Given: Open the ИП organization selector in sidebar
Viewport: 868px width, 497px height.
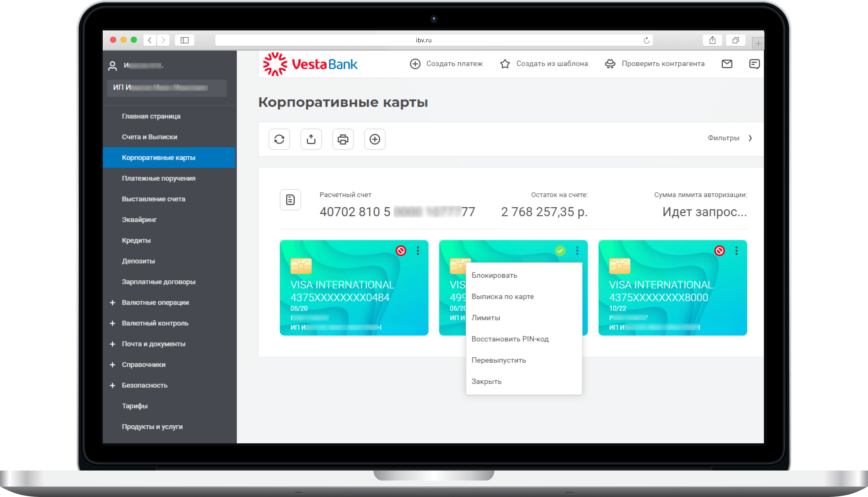Looking at the screenshot, I should tap(167, 88).
